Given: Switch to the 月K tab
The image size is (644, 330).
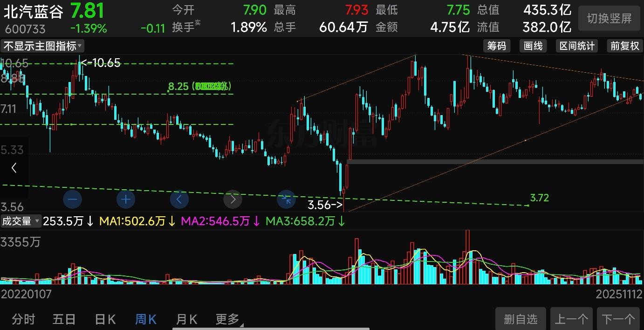Looking at the screenshot, I should pos(186,319).
